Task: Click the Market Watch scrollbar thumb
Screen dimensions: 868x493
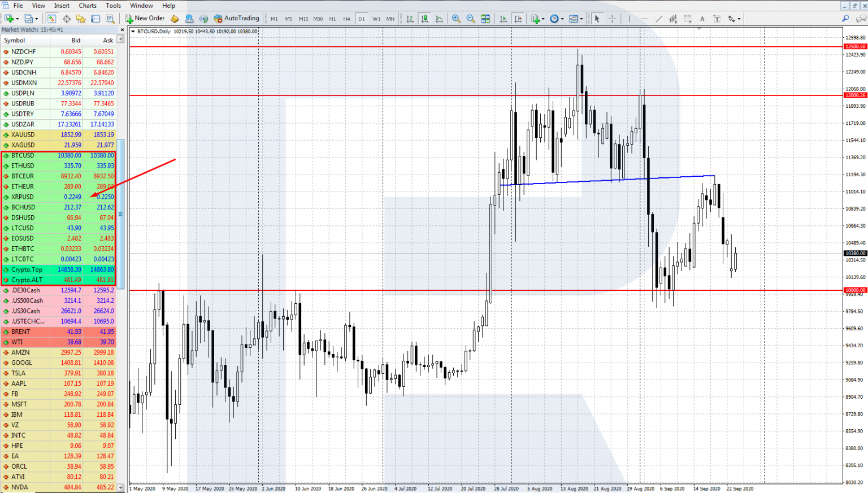Action: [120, 213]
